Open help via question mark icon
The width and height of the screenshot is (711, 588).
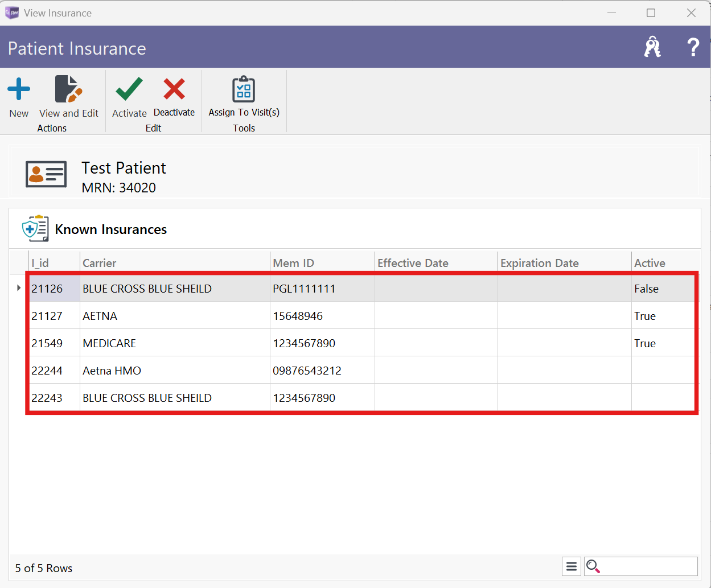[x=693, y=47]
